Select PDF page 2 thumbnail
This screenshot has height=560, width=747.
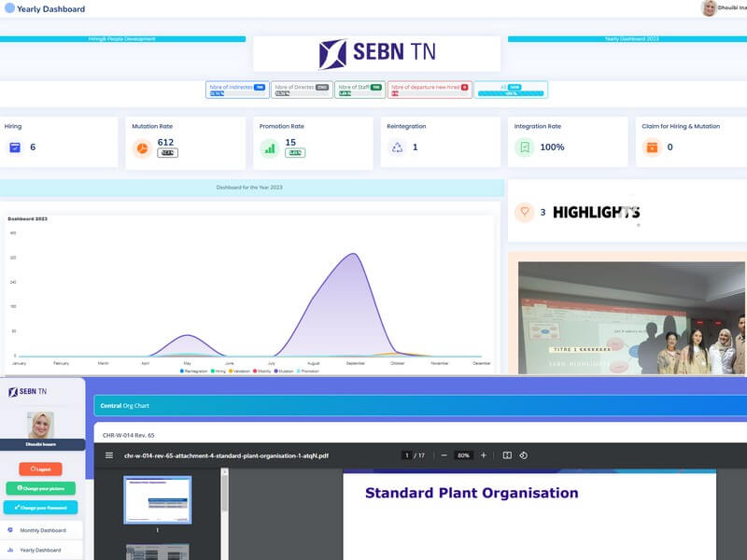[158, 552]
